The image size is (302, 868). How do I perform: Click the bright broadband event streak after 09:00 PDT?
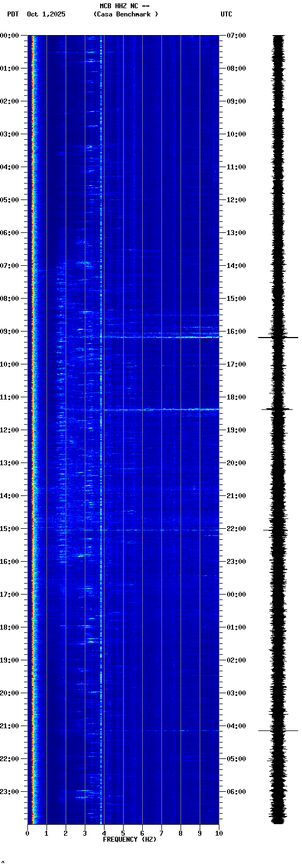tap(161, 337)
